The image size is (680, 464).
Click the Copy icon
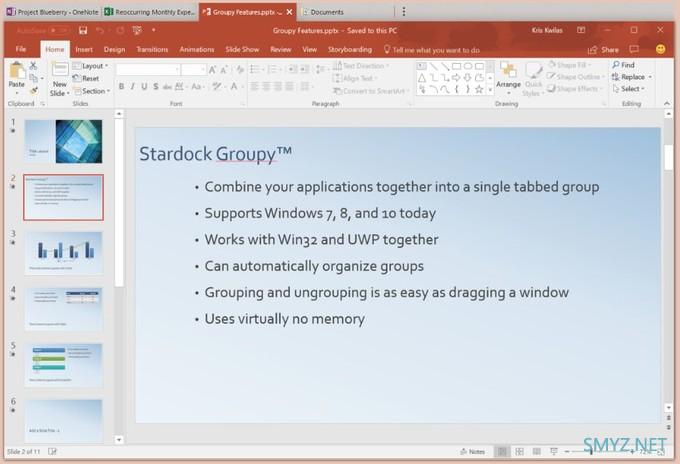(33, 78)
